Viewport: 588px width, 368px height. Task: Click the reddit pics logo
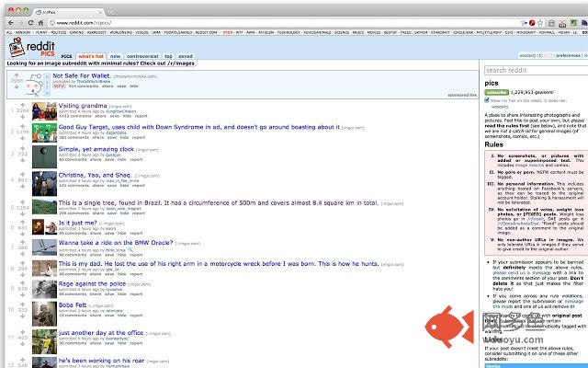tap(32, 48)
